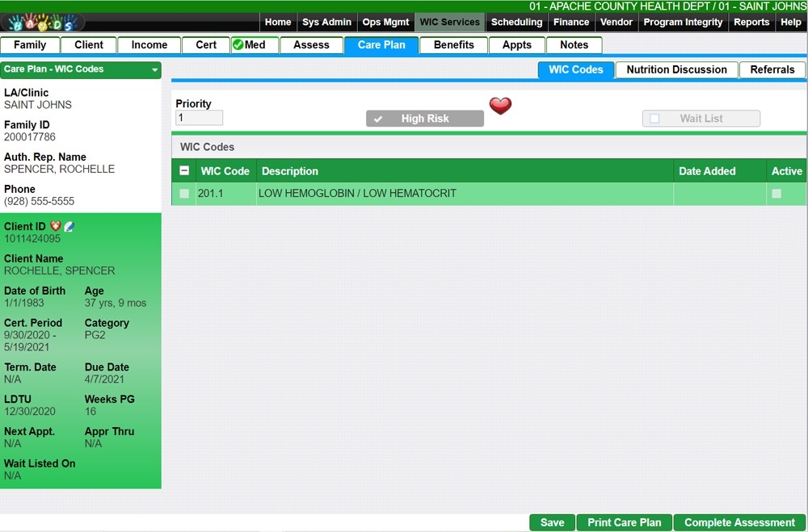Screen dimensions: 808x532
Task: Open the WIC Services menu
Action: (x=450, y=23)
